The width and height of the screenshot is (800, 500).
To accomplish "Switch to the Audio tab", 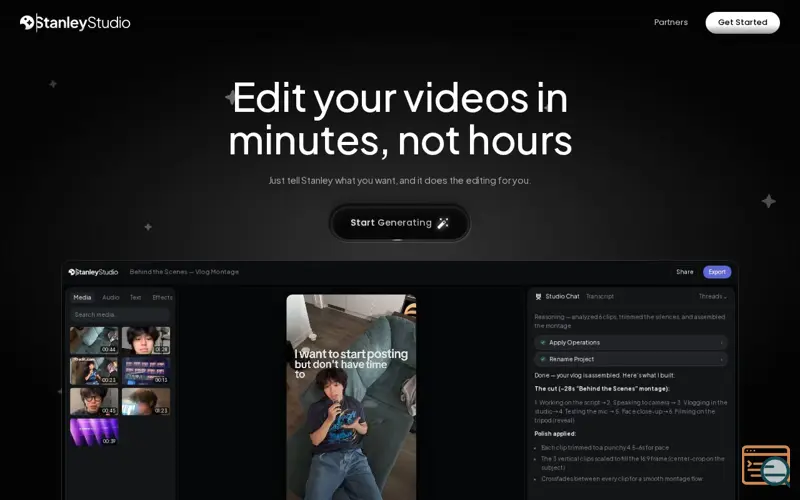I will tap(111, 297).
